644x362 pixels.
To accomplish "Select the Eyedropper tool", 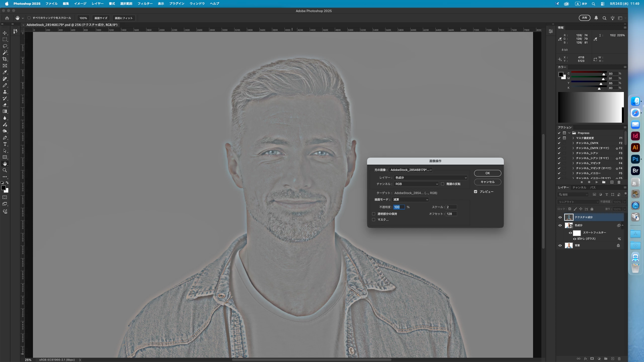I will pos(5,72).
